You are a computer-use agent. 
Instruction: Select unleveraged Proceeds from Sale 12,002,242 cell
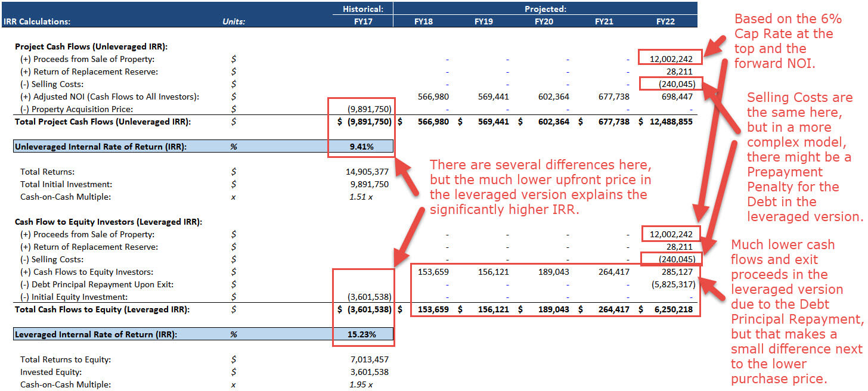pos(670,59)
